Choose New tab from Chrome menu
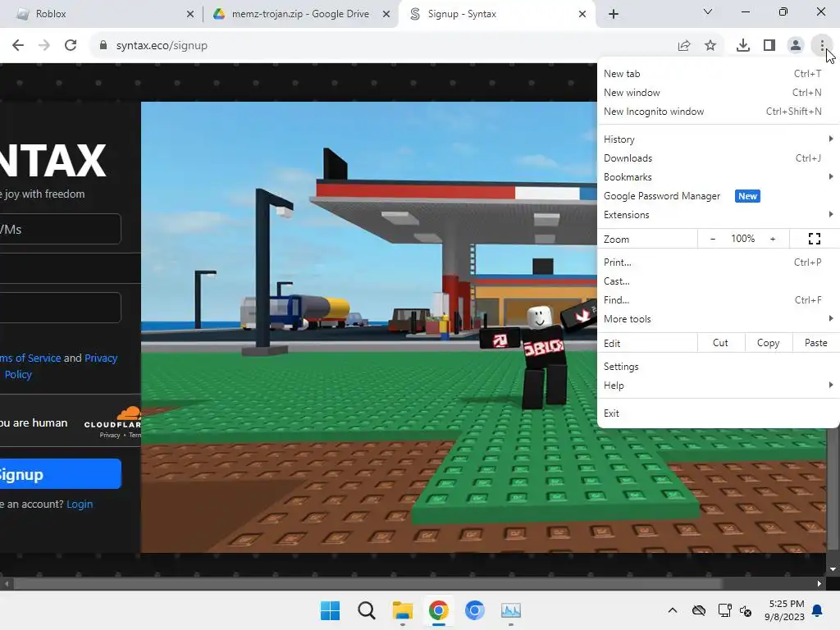Viewport: 840px width, 630px height. click(x=718, y=74)
